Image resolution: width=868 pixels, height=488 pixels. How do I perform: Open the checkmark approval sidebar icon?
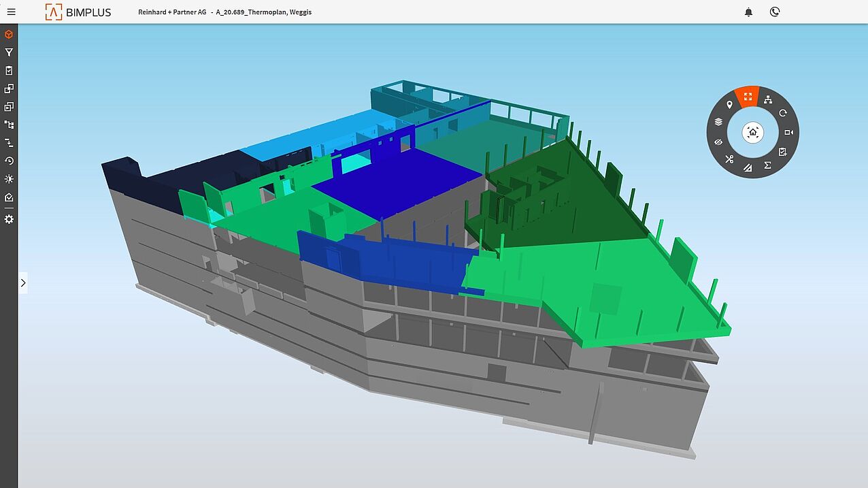[9, 197]
